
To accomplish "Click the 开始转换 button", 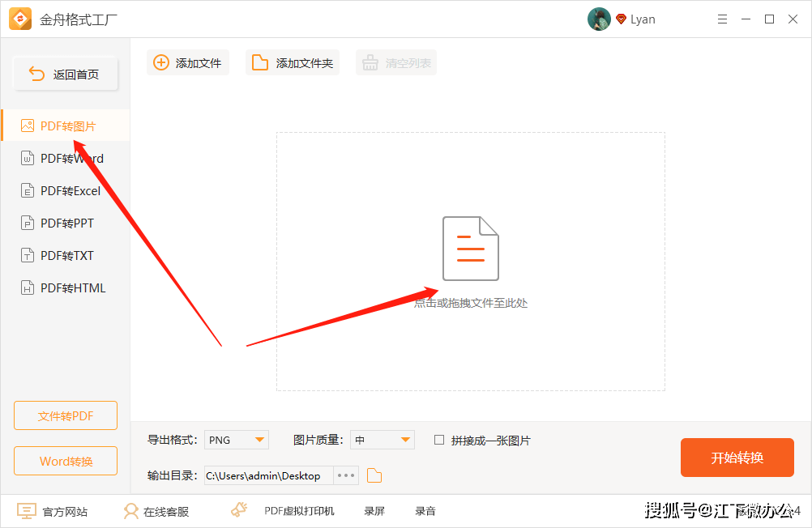I will pos(737,458).
